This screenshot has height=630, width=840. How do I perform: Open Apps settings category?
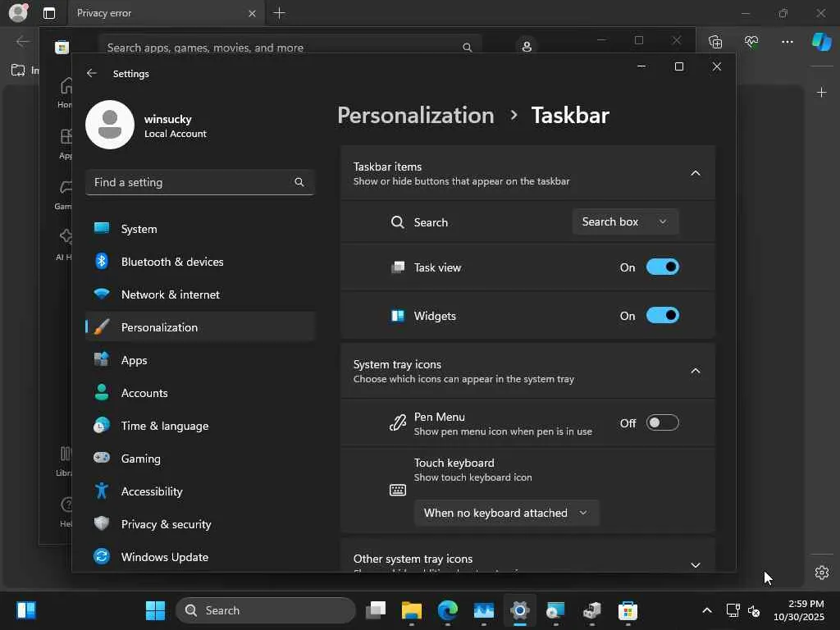pyautogui.click(x=200, y=360)
